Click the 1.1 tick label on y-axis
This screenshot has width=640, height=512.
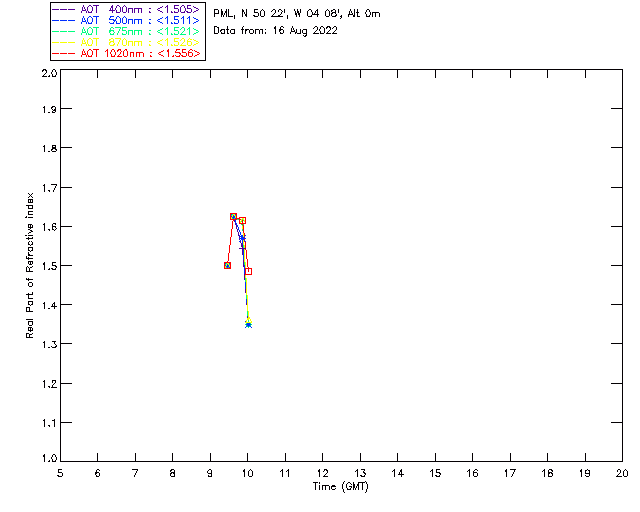pos(49,423)
